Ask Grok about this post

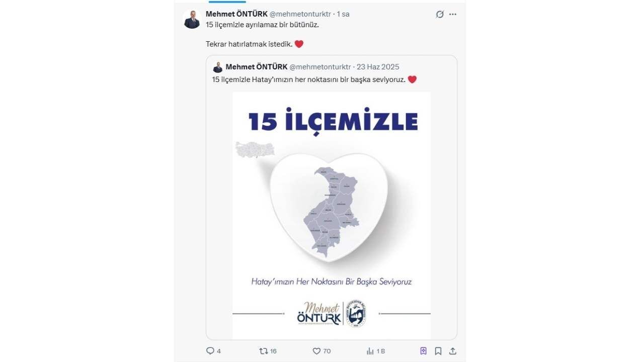coord(440,14)
